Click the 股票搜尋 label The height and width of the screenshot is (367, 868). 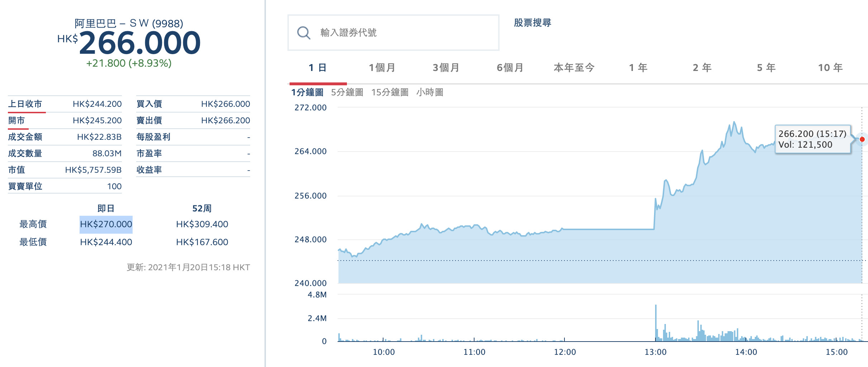coord(532,23)
